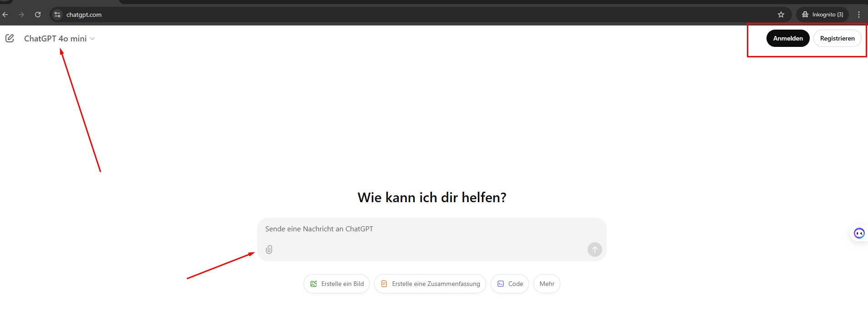This screenshot has width=868, height=311.
Task: Click the browser forward arrow
Action: point(21,15)
